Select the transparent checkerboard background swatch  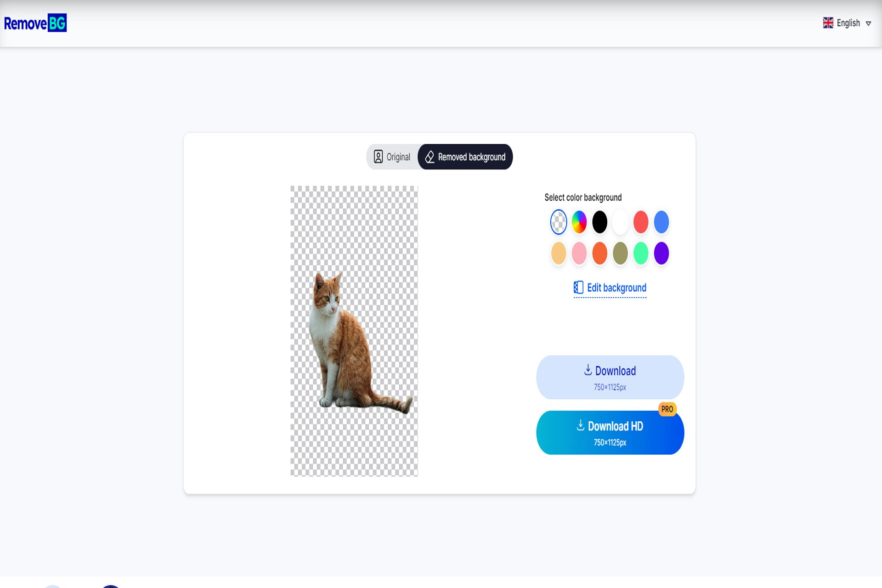click(559, 222)
